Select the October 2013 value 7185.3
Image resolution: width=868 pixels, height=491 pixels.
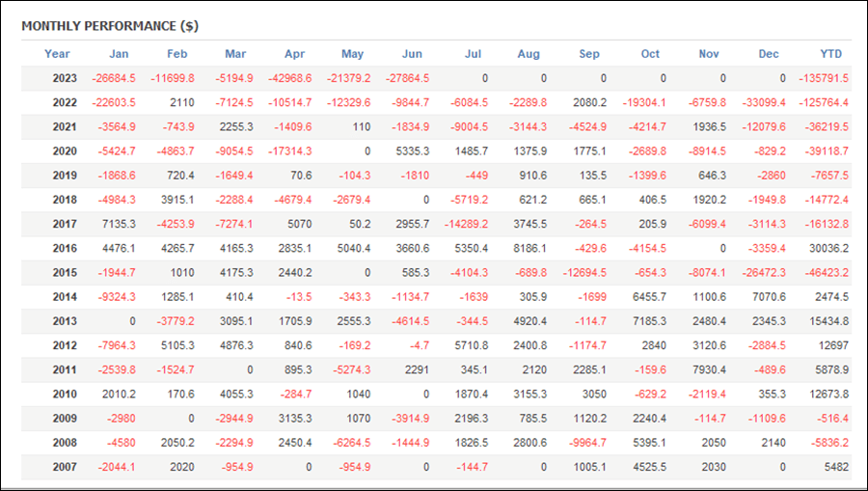649,321
